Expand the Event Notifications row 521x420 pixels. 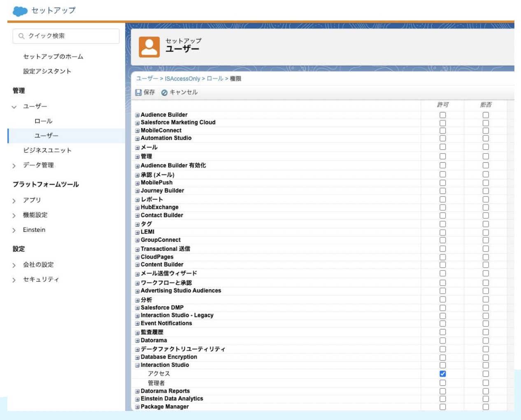point(137,324)
